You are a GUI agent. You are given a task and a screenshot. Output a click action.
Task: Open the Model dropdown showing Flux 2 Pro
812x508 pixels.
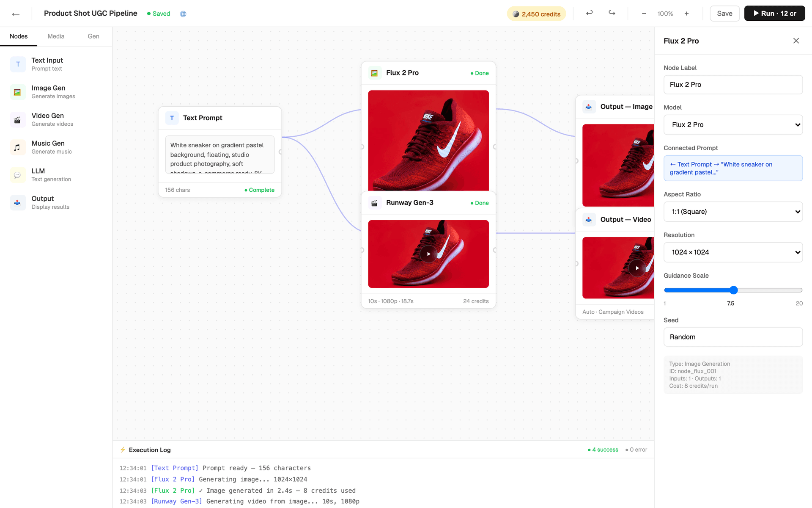(733, 124)
